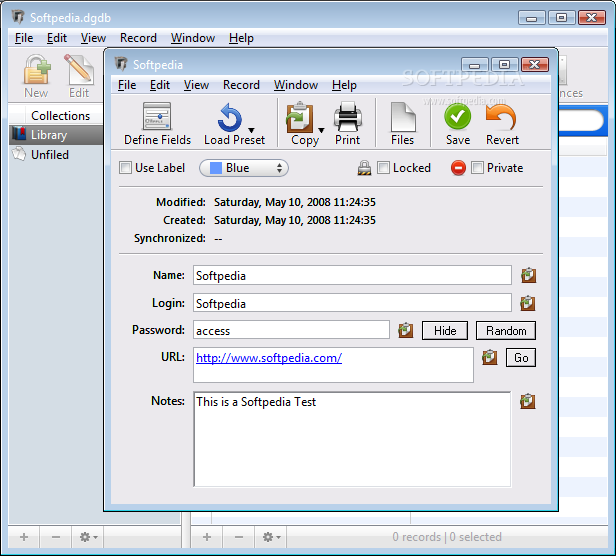616x556 pixels.
Task: Click the Go button next to URL
Action: point(521,358)
